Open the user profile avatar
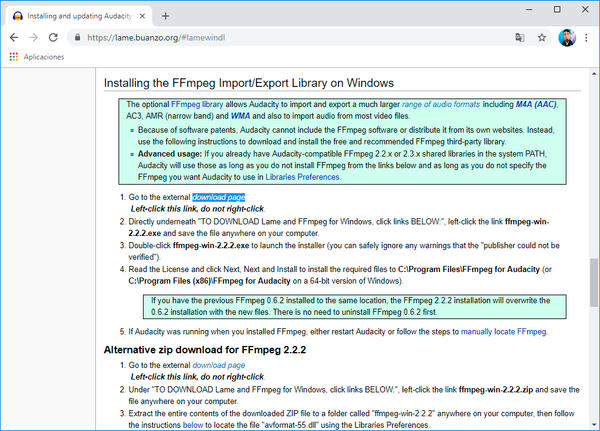600x431 pixels. point(567,38)
